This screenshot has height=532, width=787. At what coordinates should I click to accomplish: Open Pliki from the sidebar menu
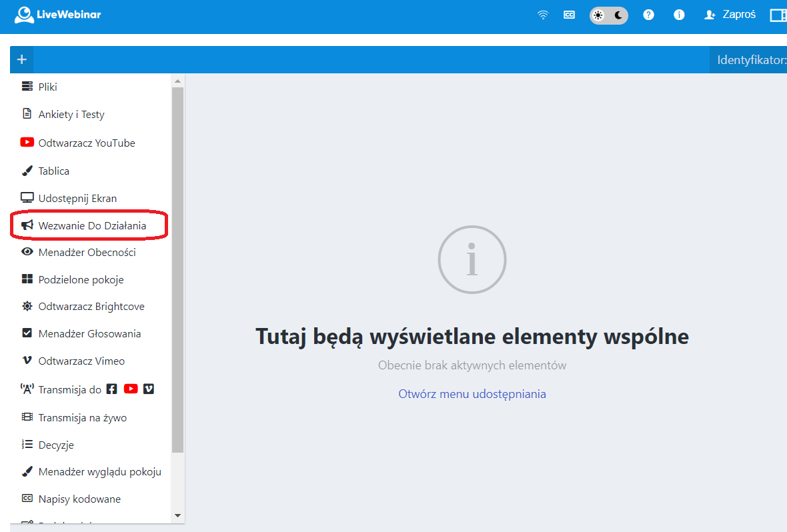[x=47, y=87]
